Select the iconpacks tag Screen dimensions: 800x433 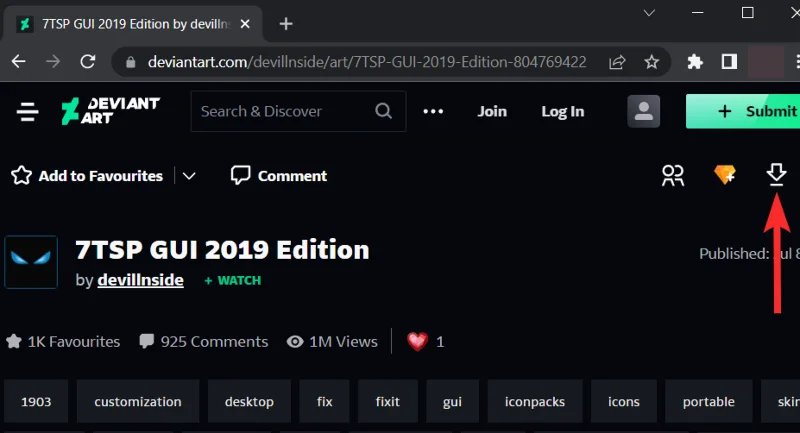[x=535, y=401]
